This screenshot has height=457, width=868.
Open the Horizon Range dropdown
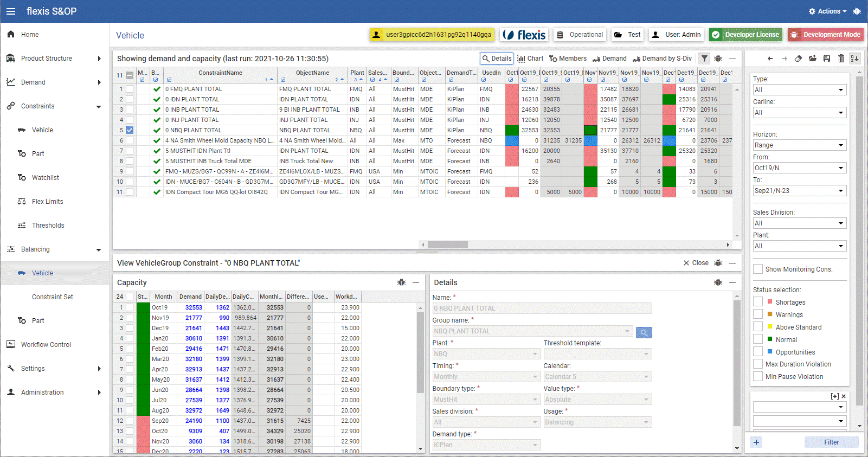pyautogui.click(x=800, y=145)
